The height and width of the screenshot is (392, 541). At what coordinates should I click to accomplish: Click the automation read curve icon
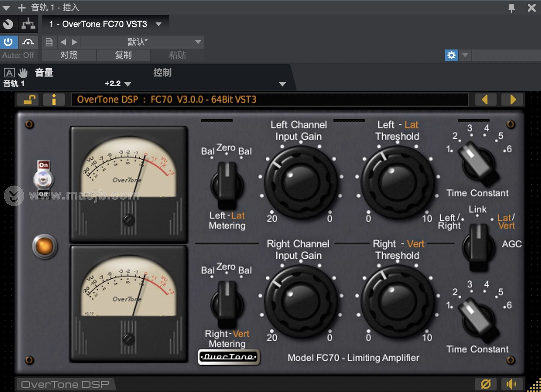(x=28, y=42)
